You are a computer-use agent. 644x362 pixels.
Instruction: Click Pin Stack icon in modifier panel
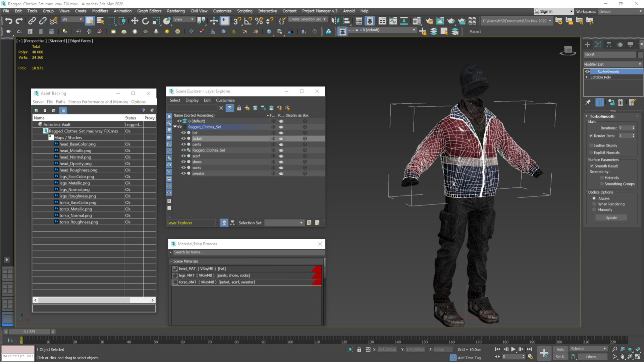click(x=588, y=103)
